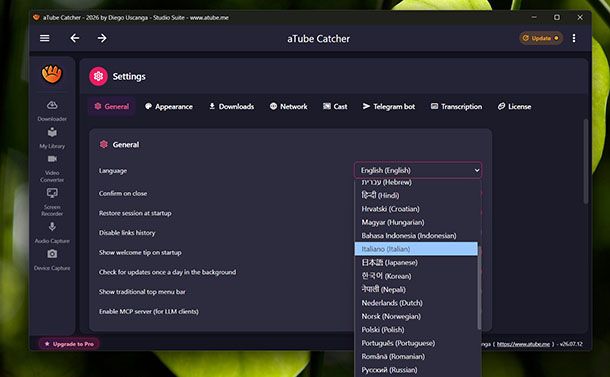Select Magyar (Hungarian) option
Image resolution: width=610 pixels, height=377 pixels.
pyautogui.click(x=416, y=222)
